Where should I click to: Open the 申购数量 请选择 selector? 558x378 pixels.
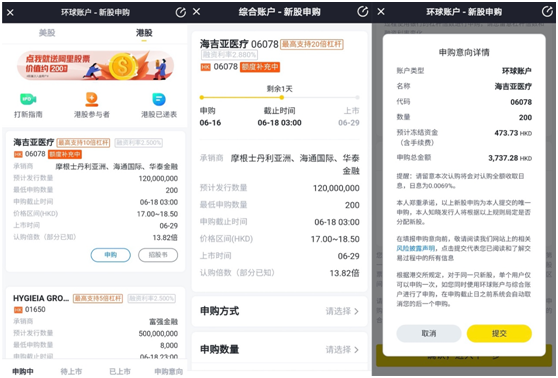[x=279, y=350]
